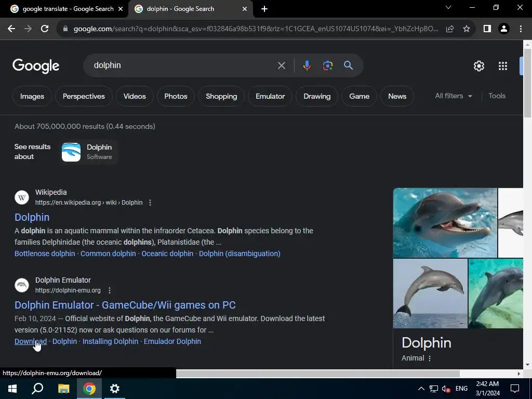Open the Download sitelink of Dolphin Emulator

pyautogui.click(x=31, y=342)
